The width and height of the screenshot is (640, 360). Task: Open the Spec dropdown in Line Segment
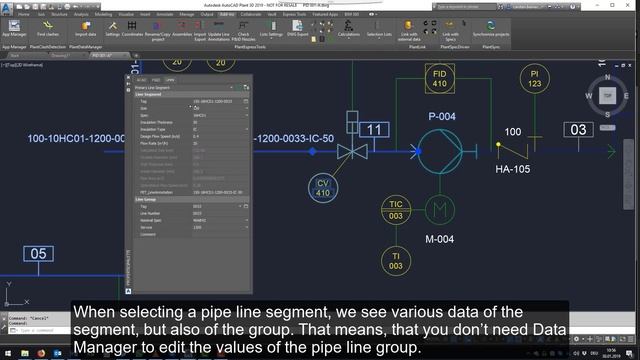tap(247, 115)
